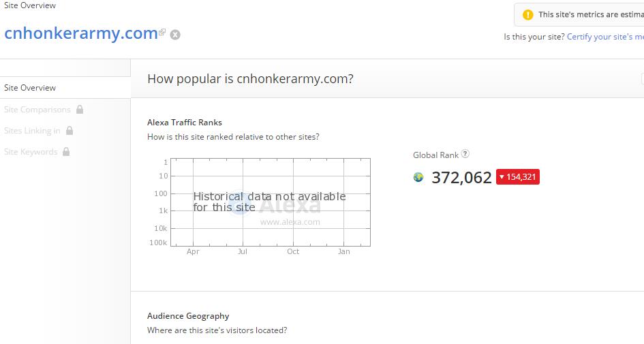Click the yellow warning icon about site metrics
This screenshot has height=344, width=644.
tap(527, 15)
